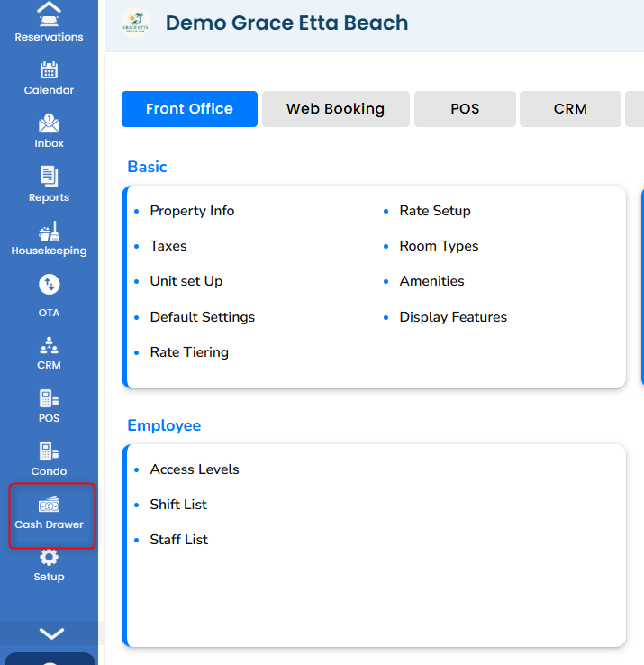644x665 pixels.
Task: Open the Taxes link
Action: pos(168,246)
